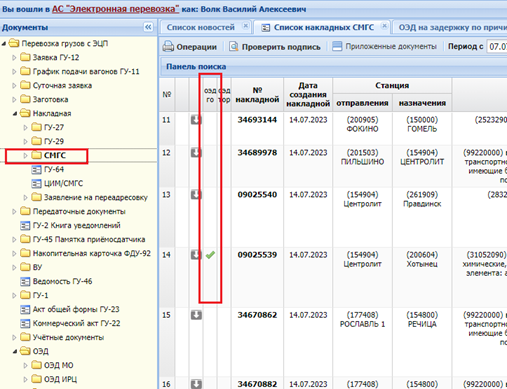This screenshot has height=389, width=507.
Task: Click the printer icon next to Операции
Action: [x=168, y=47]
